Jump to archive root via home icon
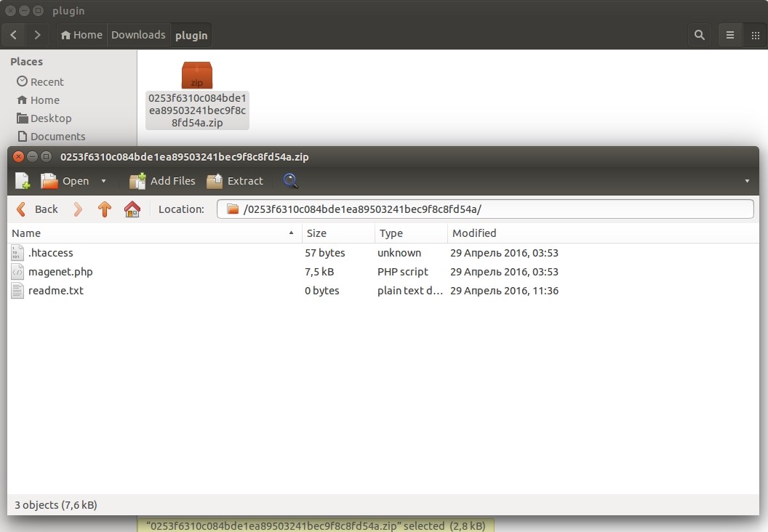Image resolution: width=768 pixels, height=532 pixels. (x=132, y=209)
